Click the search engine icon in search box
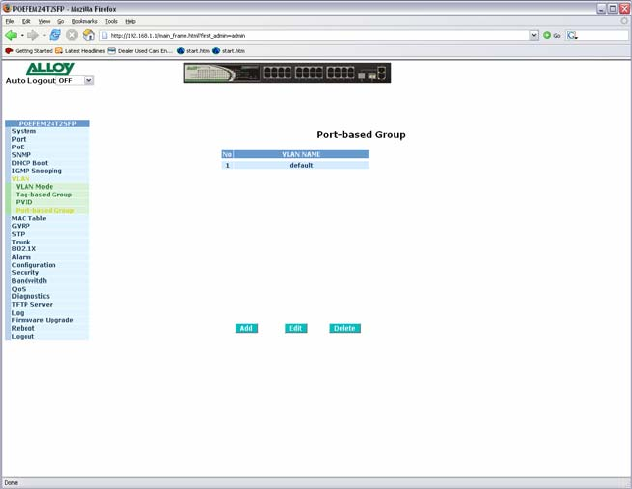632x489 pixels. point(572,35)
